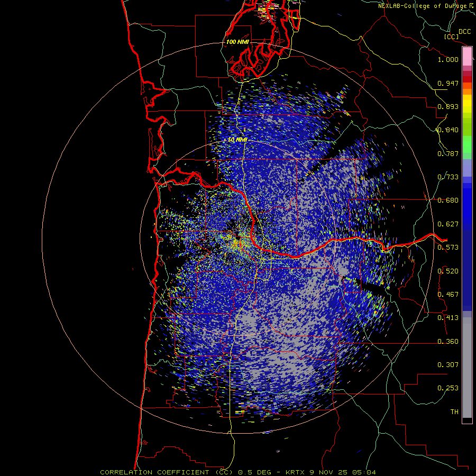Pick the pink swatch atop the color bar
Screen dimensions: 476x476
(467, 56)
